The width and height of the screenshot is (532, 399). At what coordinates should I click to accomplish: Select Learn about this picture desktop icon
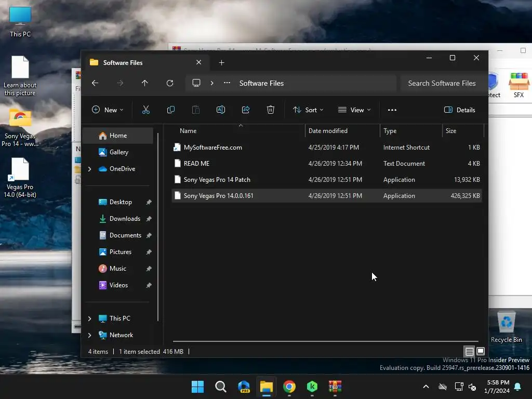point(20,76)
